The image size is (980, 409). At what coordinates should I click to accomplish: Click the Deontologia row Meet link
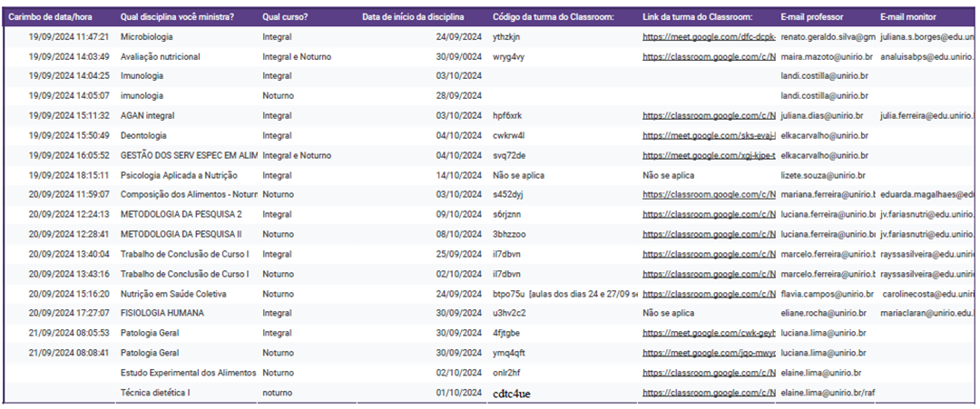click(709, 136)
